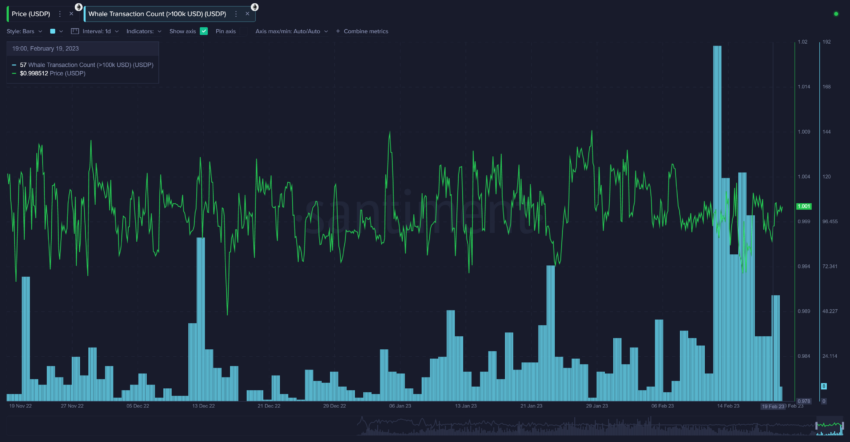
Task: Click the 27 Nov 22 date label
Action: pyautogui.click(x=72, y=406)
